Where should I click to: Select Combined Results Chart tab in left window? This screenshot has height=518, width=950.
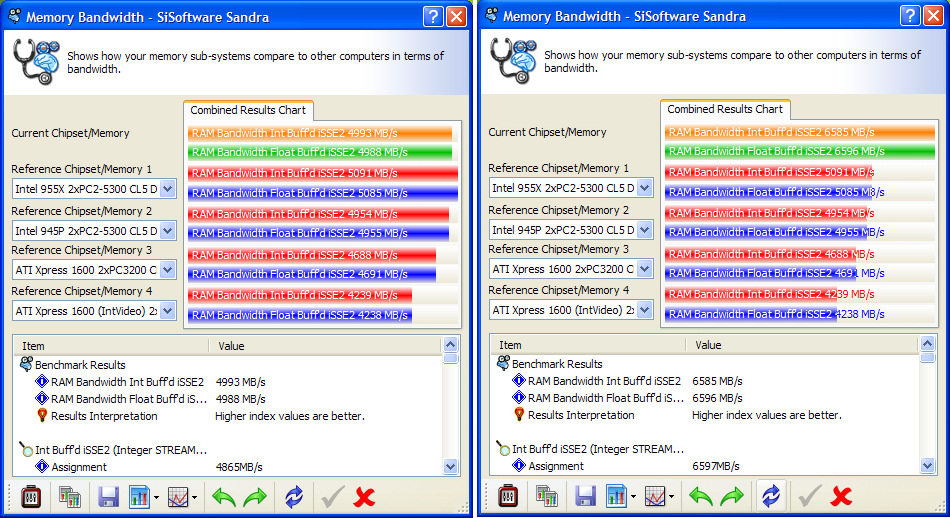pos(249,110)
